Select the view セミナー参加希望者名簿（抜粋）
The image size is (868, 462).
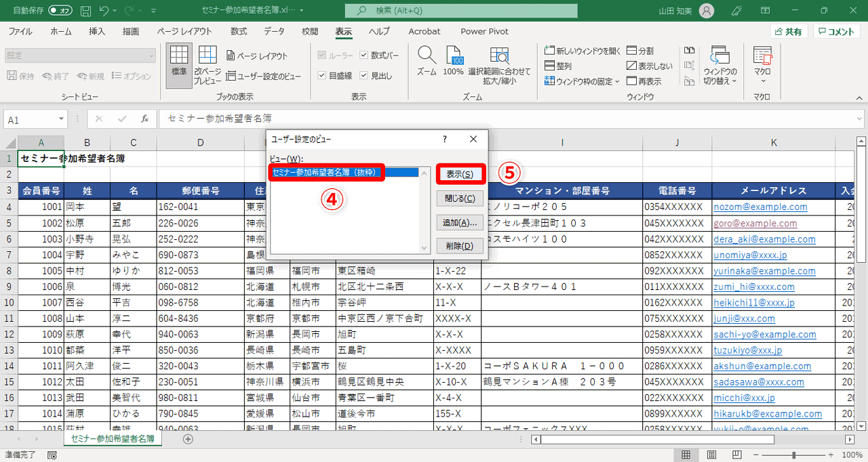pos(324,173)
